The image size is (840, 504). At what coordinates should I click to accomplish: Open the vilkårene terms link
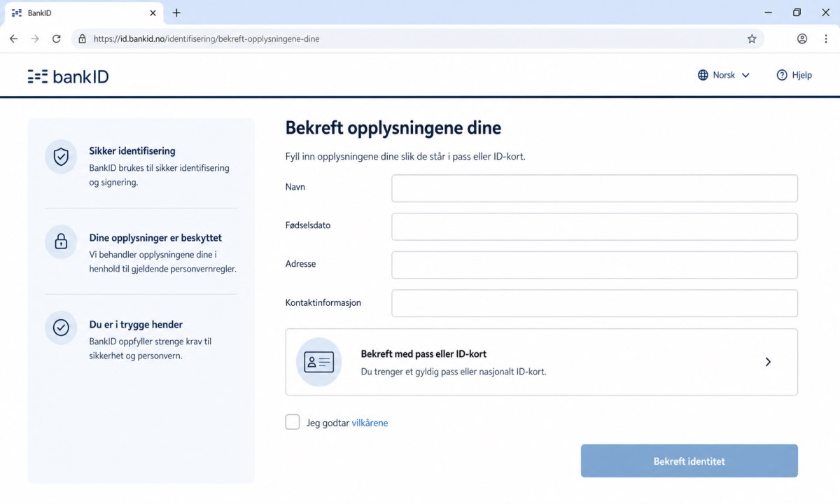370,423
